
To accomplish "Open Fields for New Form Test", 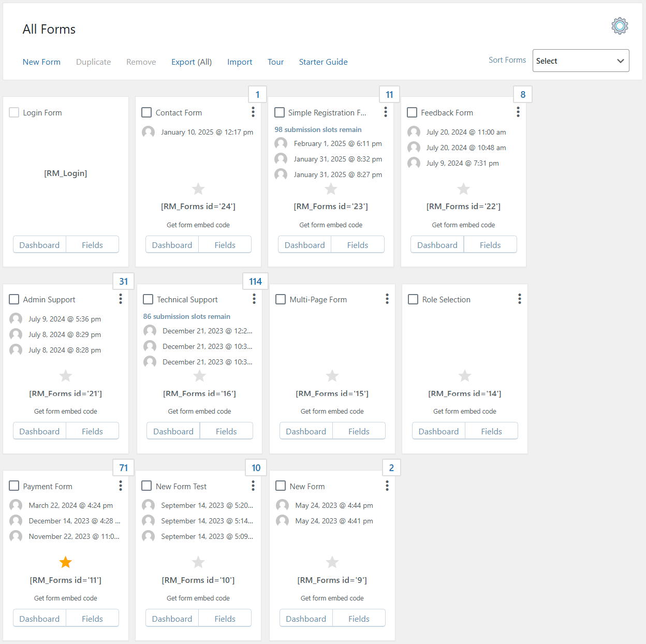I will click(x=225, y=619).
